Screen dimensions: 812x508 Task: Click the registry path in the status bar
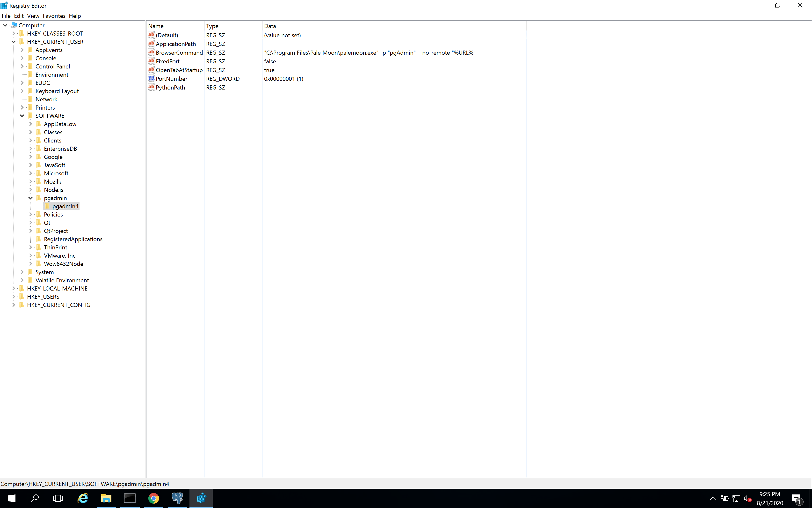tap(85, 484)
